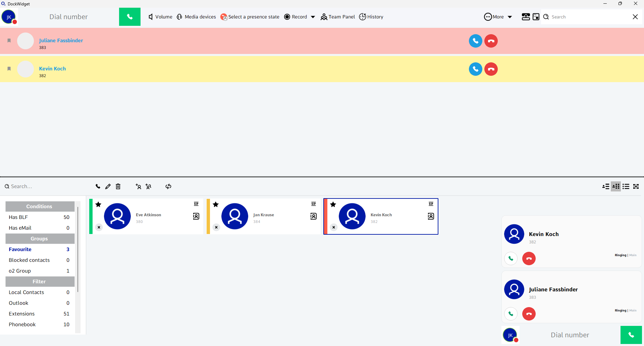Click the refresh sync contacts icon
The height and width of the screenshot is (346, 644).
(x=168, y=186)
